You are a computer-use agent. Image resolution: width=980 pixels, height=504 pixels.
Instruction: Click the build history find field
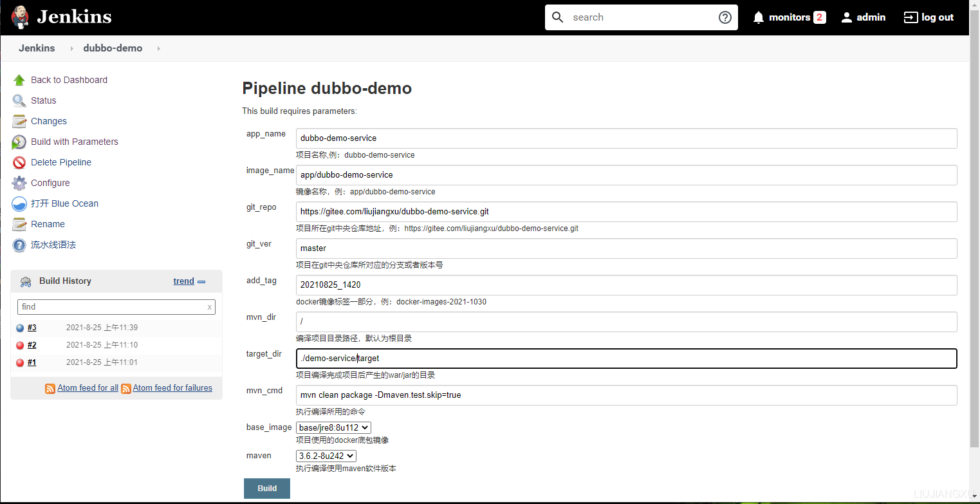(116, 307)
